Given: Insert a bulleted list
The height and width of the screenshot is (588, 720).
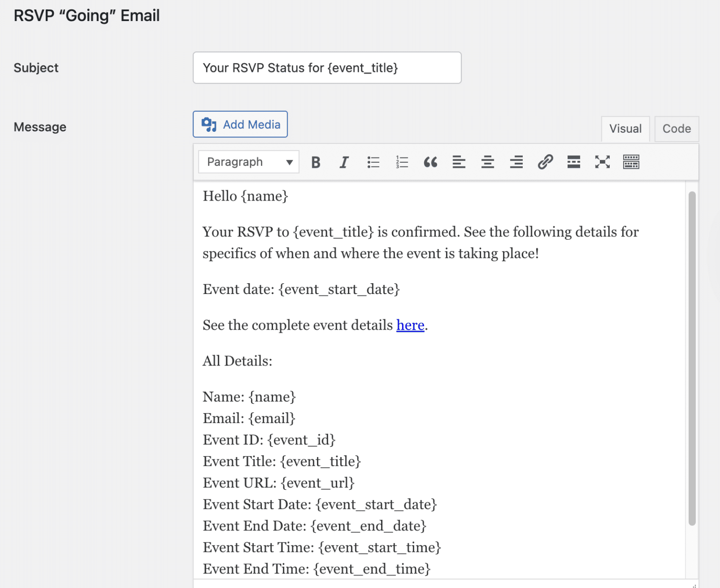Looking at the screenshot, I should [x=373, y=162].
